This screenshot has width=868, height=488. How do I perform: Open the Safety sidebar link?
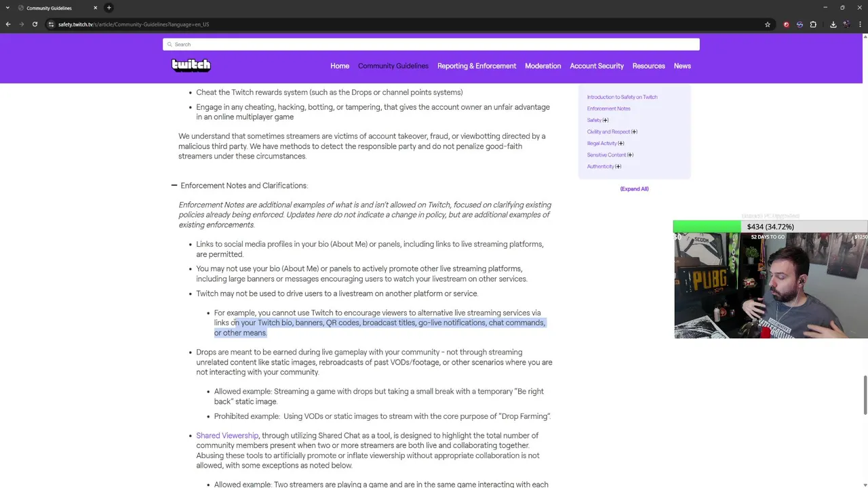pyautogui.click(x=594, y=120)
